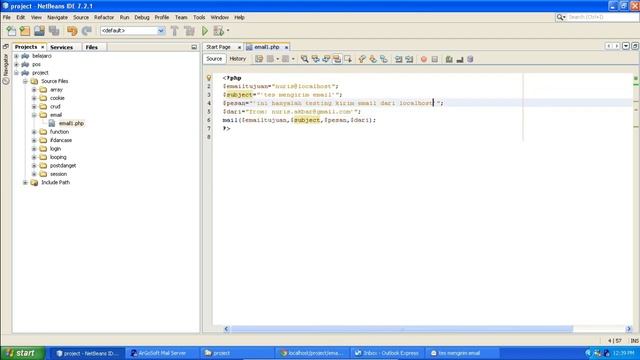The height and width of the screenshot is (360, 640).
Task: Close the email1.php editor tab
Action: tap(286, 47)
